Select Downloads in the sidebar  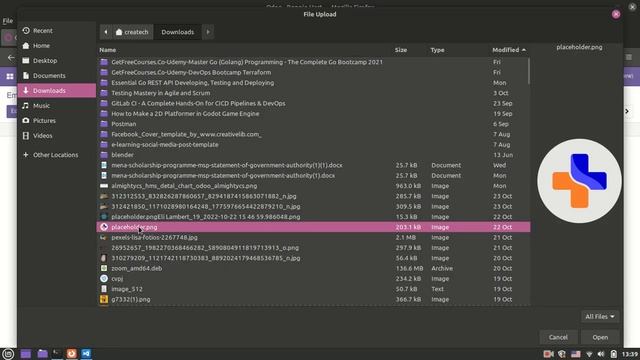pos(56,91)
